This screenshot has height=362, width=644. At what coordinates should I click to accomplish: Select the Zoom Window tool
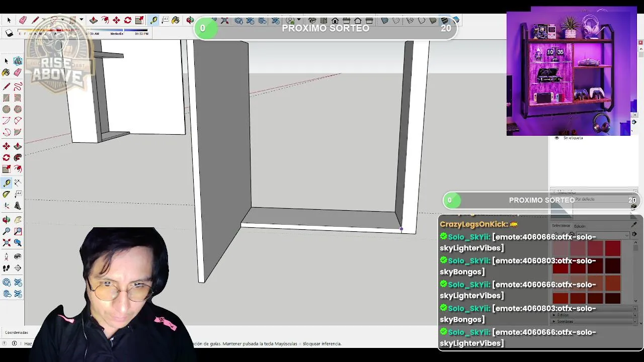pos(18,231)
